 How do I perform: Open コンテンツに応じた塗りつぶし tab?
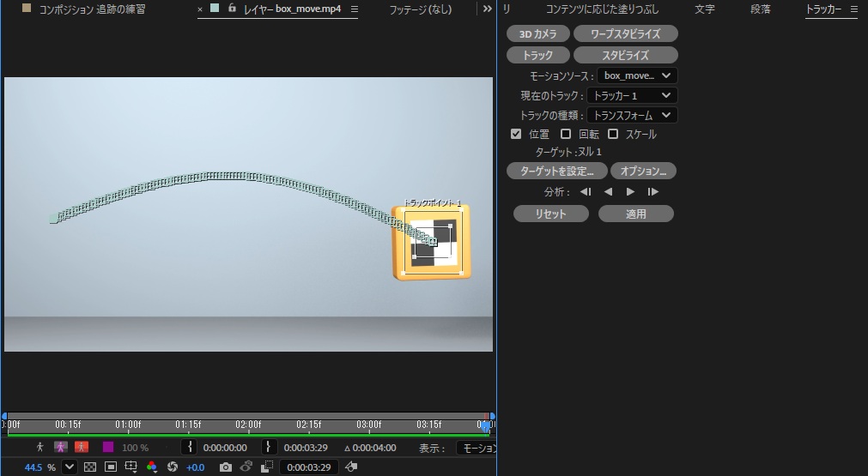[603, 9]
